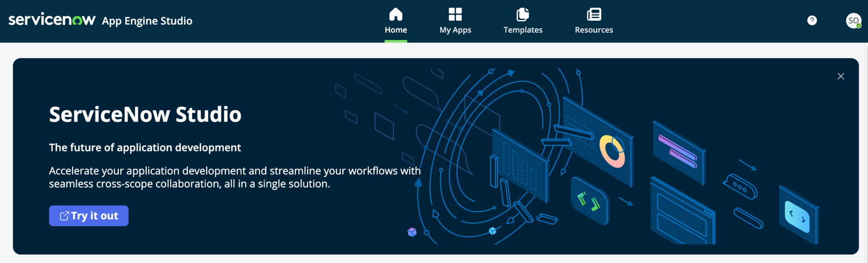Open the Templates tab
Image resolution: width=868 pixels, height=263 pixels.
coord(523,21)
